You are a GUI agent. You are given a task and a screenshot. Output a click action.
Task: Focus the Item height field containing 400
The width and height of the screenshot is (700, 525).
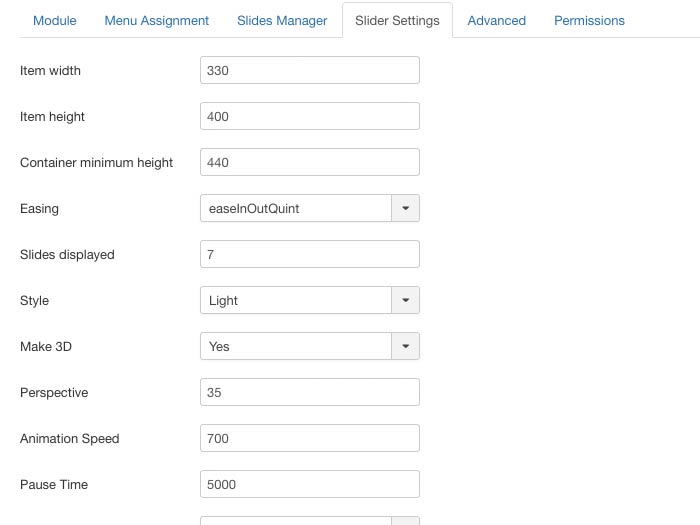[309, 116]
